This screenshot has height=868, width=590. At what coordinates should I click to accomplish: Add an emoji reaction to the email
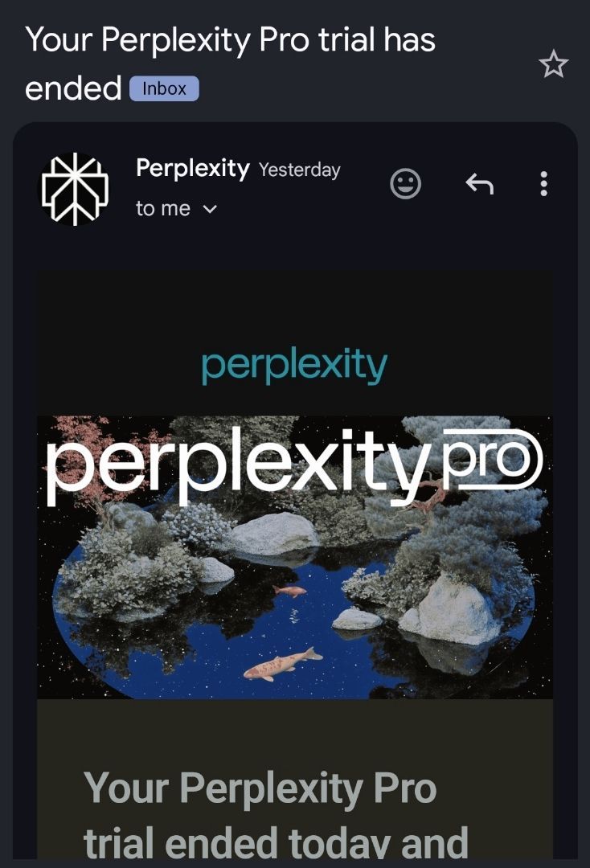click(x=406, y=184)
